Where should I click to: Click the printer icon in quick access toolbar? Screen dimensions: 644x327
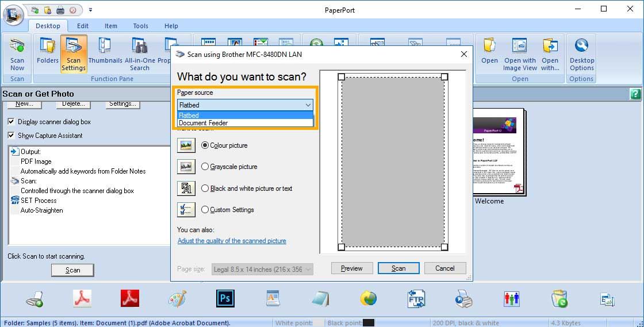point(60,10)
